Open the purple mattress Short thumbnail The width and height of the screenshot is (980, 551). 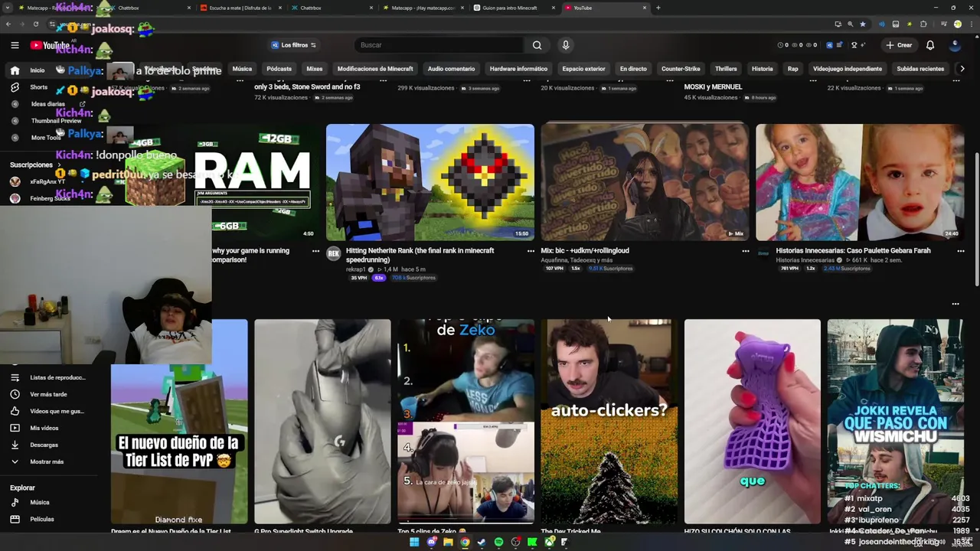click(x=752, y=422)
